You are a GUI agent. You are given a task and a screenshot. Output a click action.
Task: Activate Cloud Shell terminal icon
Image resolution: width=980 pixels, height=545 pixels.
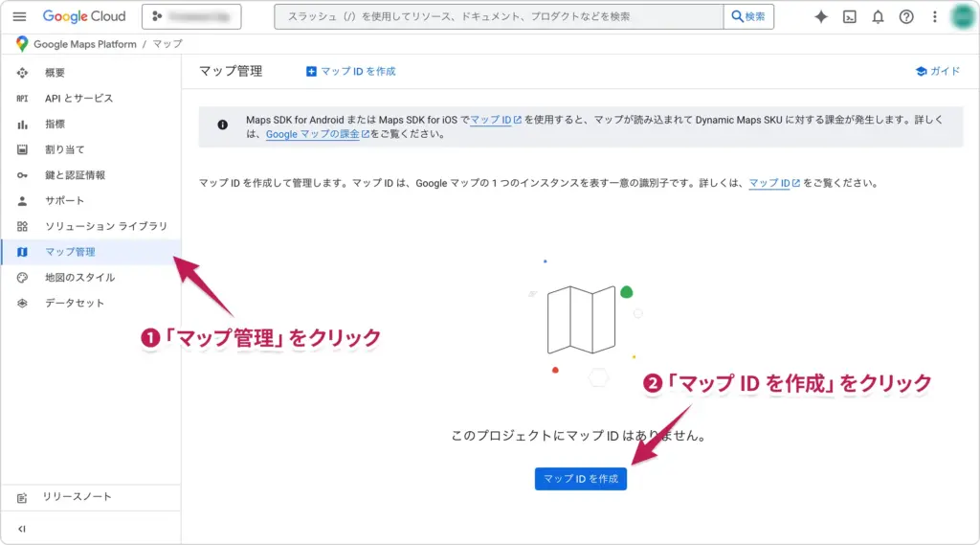tap(850, 17)
